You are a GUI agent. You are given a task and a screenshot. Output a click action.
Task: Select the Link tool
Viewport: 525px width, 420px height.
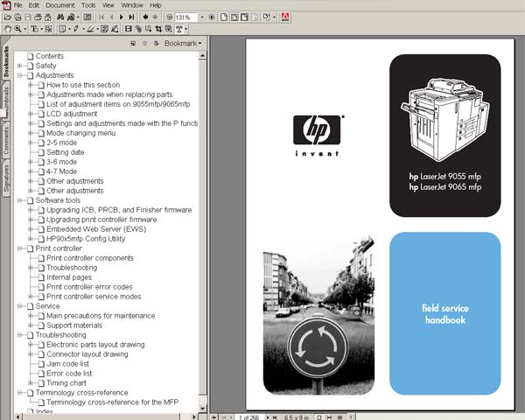tap(138, 29)
